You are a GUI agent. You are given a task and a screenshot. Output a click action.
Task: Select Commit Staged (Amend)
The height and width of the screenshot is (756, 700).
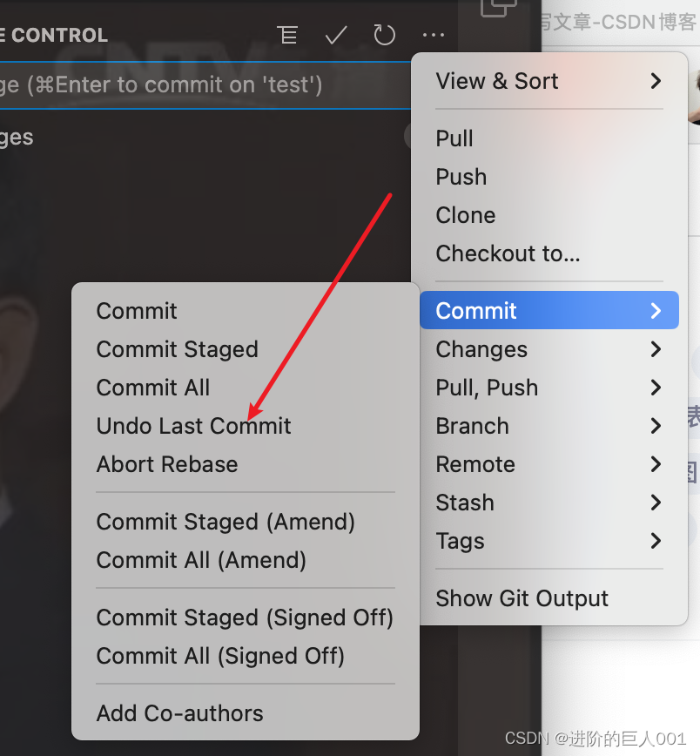225,522
